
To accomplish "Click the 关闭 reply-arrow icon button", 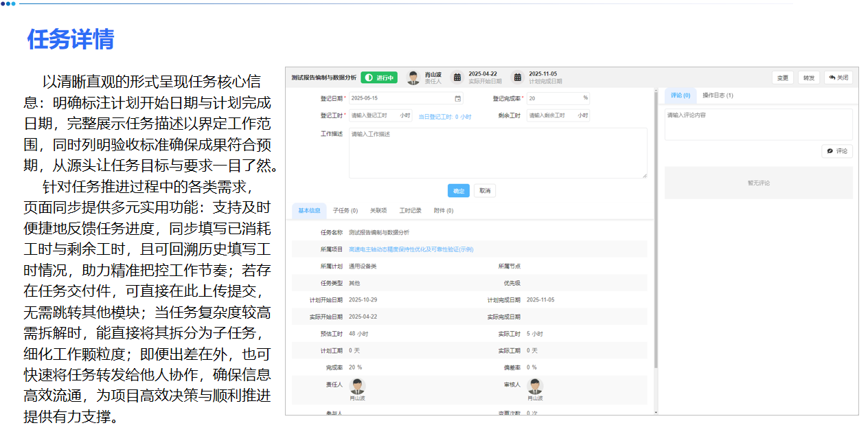I will pyautogui.click(x=832, y=78).
